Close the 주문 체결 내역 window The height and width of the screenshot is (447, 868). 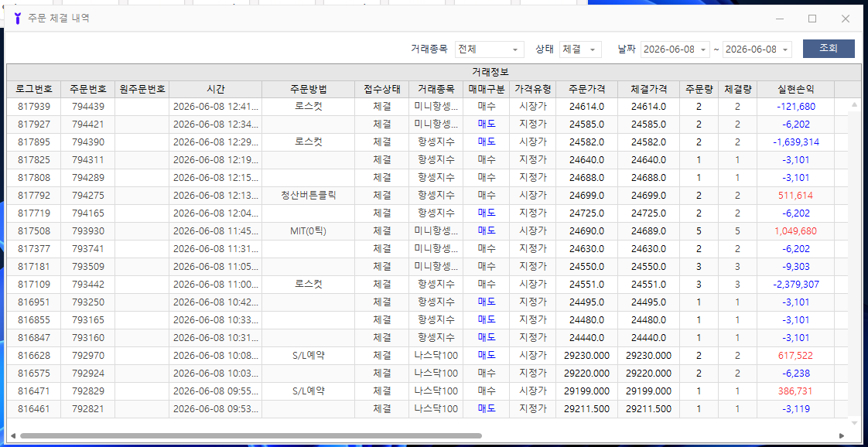846,19
